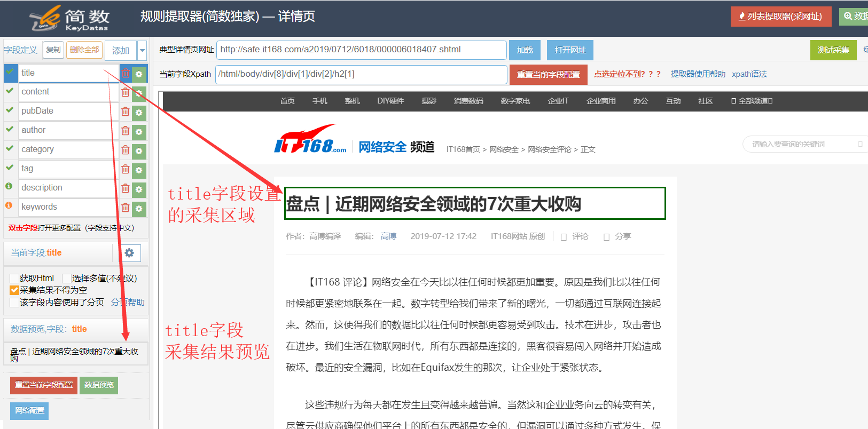Image resolution: width=868 pixels, height=429 pixels.
Task: Go to 企业IT in the navigation bar
Action: (558, 101)
